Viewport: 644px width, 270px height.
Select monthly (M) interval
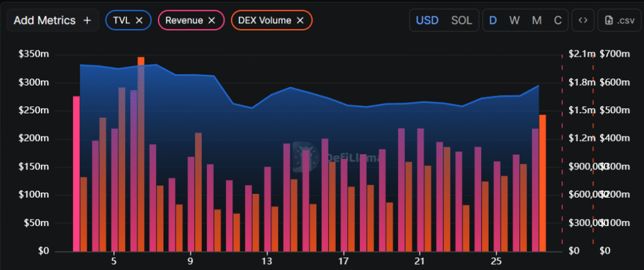[536, 20]
